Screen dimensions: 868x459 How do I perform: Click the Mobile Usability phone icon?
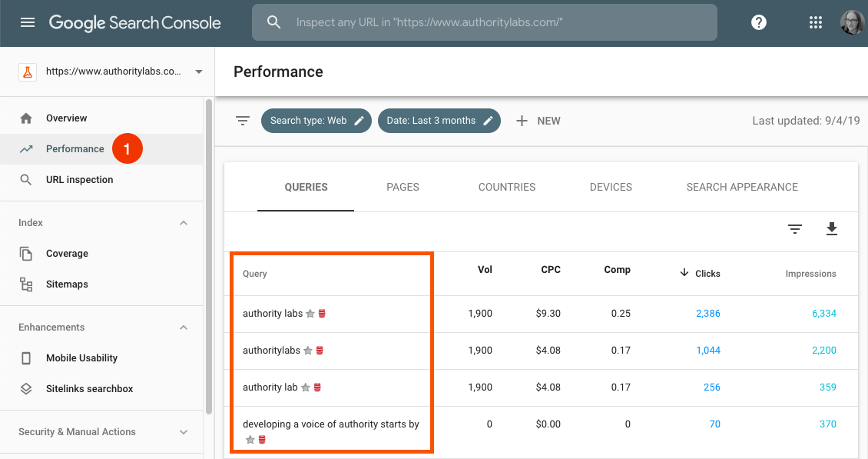tap(26, 358)
